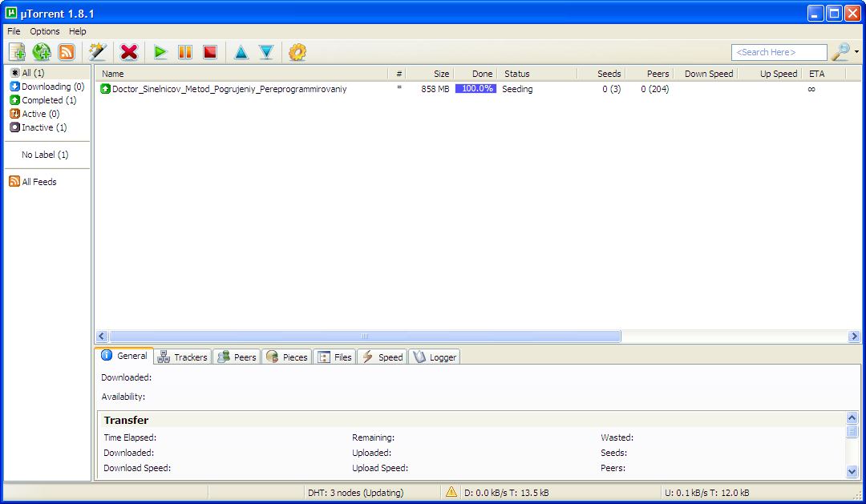
Task: Select Completed (1) category
Action: click(43, 100)
